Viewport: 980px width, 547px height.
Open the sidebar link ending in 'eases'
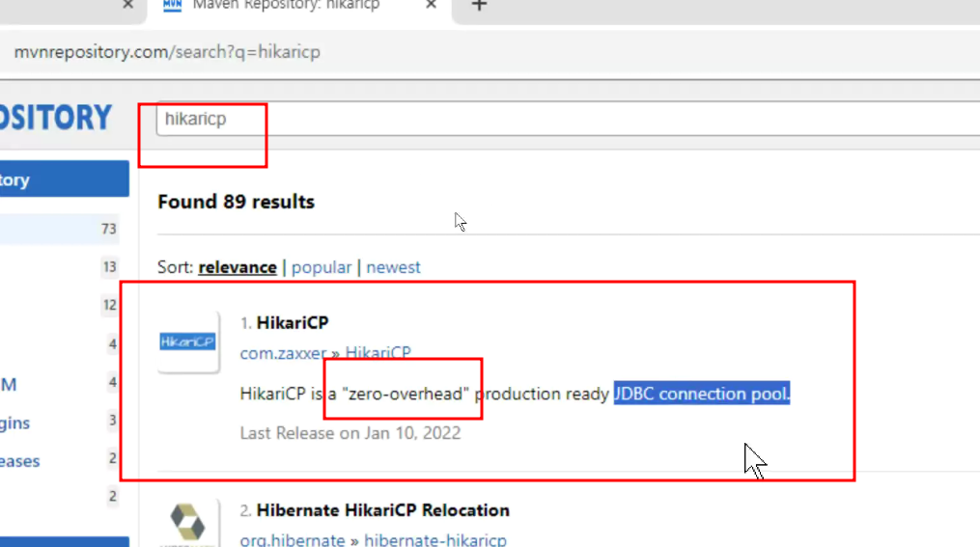click(x=20, y=461)
